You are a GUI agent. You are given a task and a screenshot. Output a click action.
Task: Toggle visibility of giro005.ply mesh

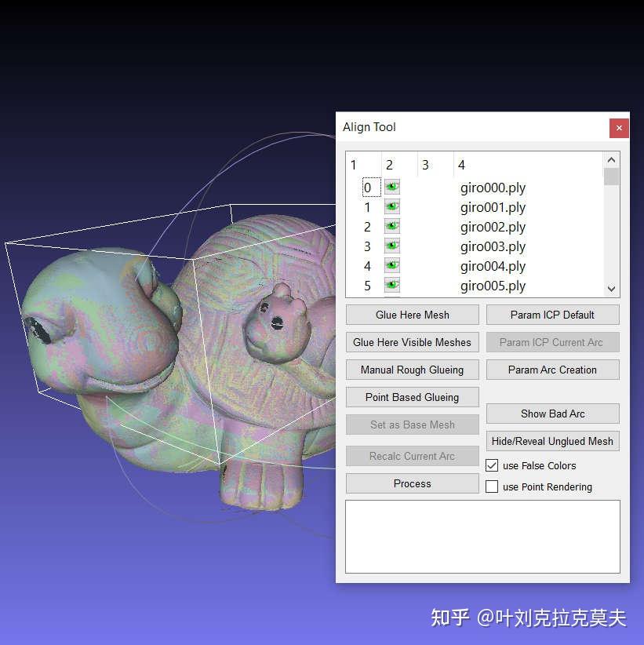391,285
